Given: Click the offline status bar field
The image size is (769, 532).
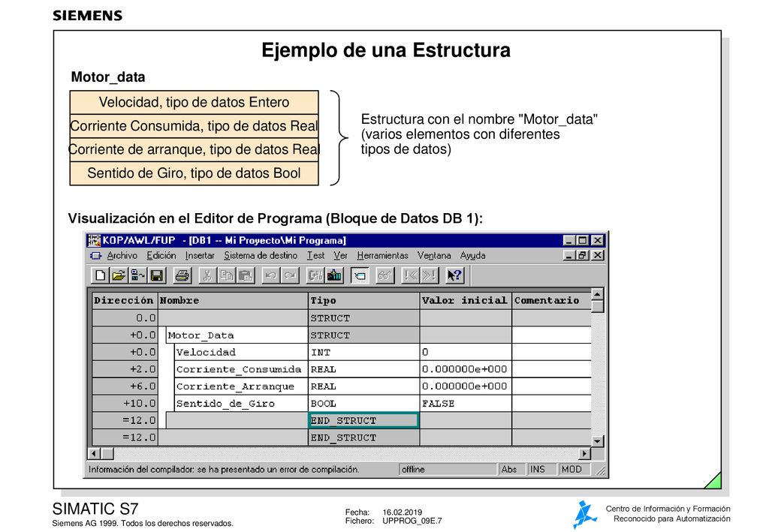Looking at the screenshot, I should click(448, 469).
